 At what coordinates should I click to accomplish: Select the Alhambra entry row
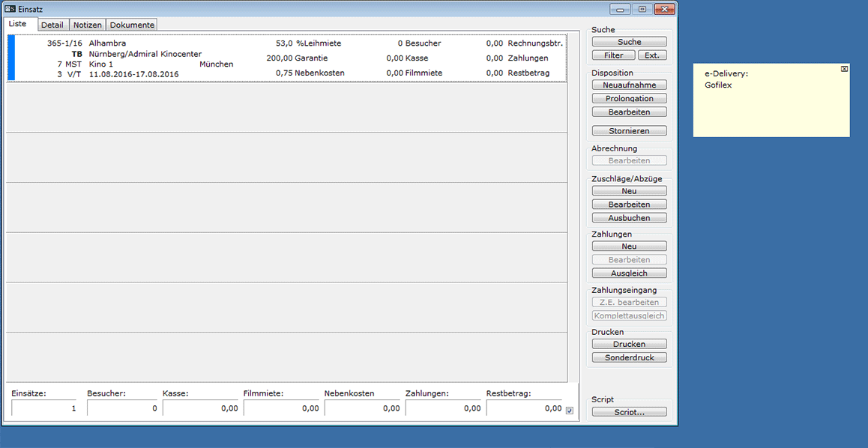287,58
